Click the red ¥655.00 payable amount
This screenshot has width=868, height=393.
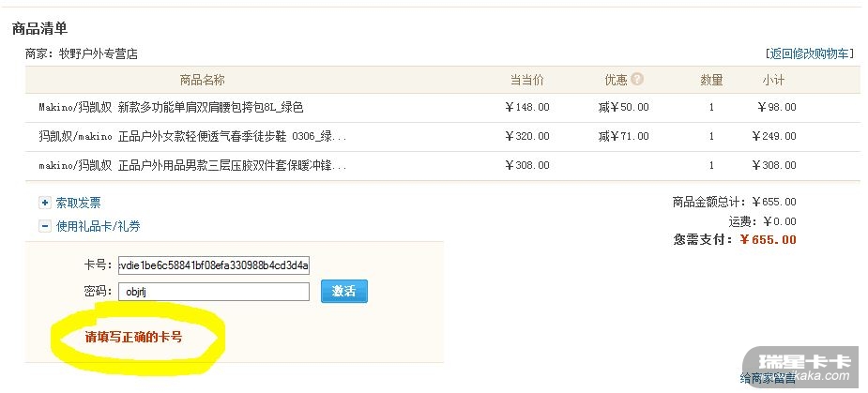(768, 240)
